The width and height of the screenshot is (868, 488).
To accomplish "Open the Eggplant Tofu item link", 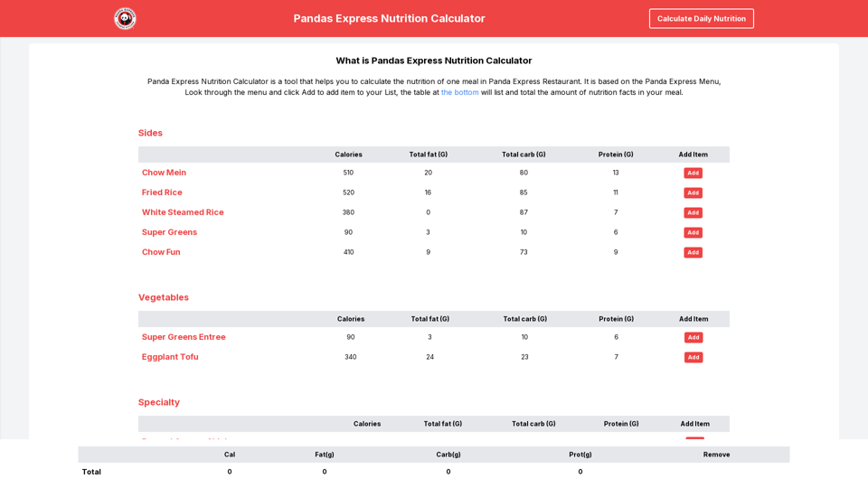I will (x=170, y=357).
